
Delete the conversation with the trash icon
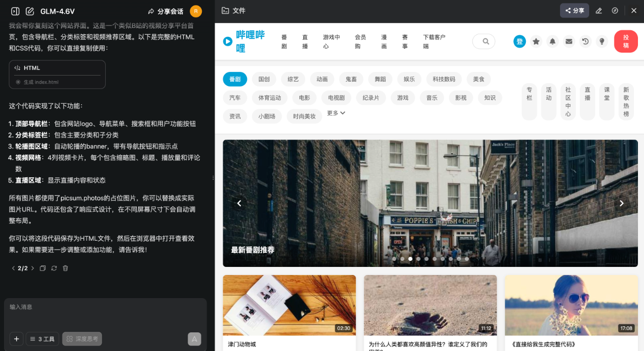[x=65, y=268]
